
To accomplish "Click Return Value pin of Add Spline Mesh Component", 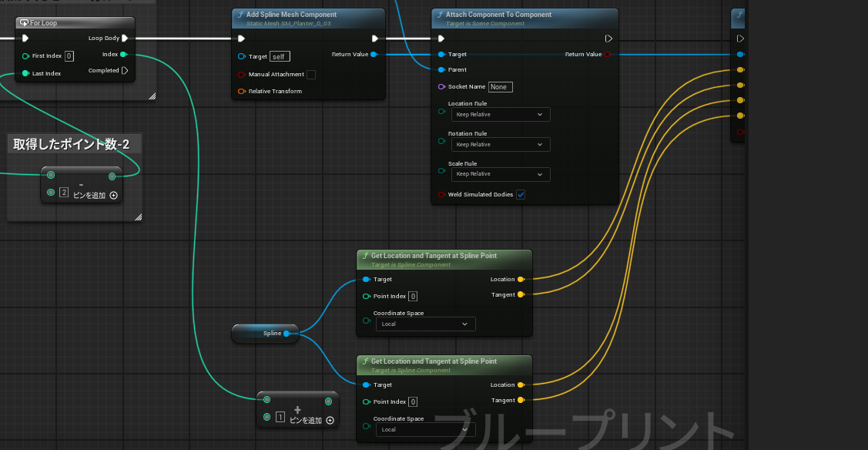I will pos(375,55).
